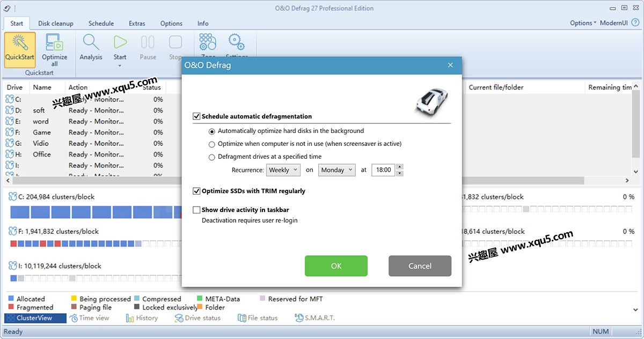
Task: Open the Extras tab
Action: pyautogui.click(x=137, y=24)
